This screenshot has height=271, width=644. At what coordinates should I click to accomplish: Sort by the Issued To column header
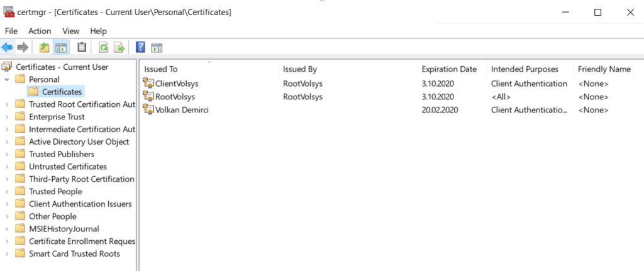(209, 69)
